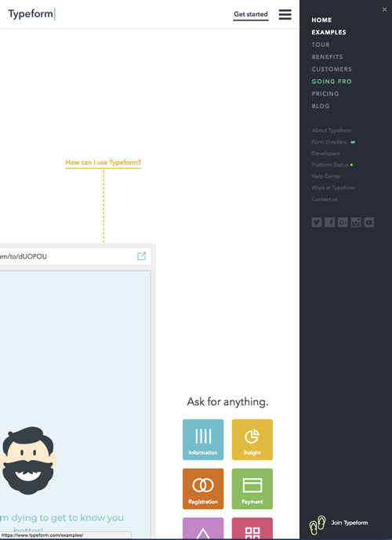Visit About Typeform link
The height and width of the screenshot is (540, 392).
coord(332,131)
